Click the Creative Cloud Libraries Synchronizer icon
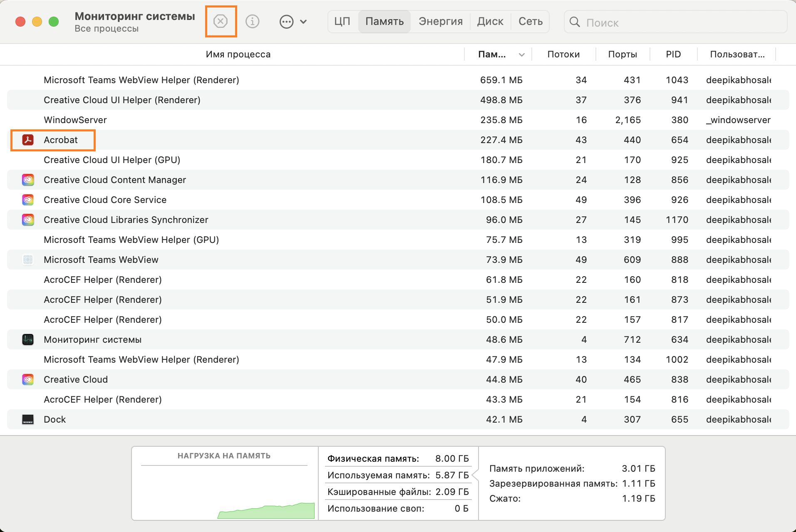Viewport: 796px width, 532px height. tap(28, 220)
